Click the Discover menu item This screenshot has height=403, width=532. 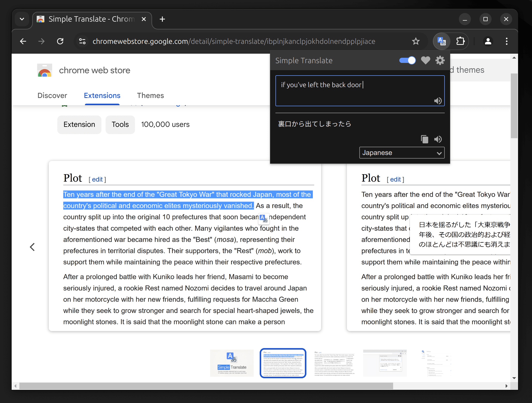coord(52,95)
